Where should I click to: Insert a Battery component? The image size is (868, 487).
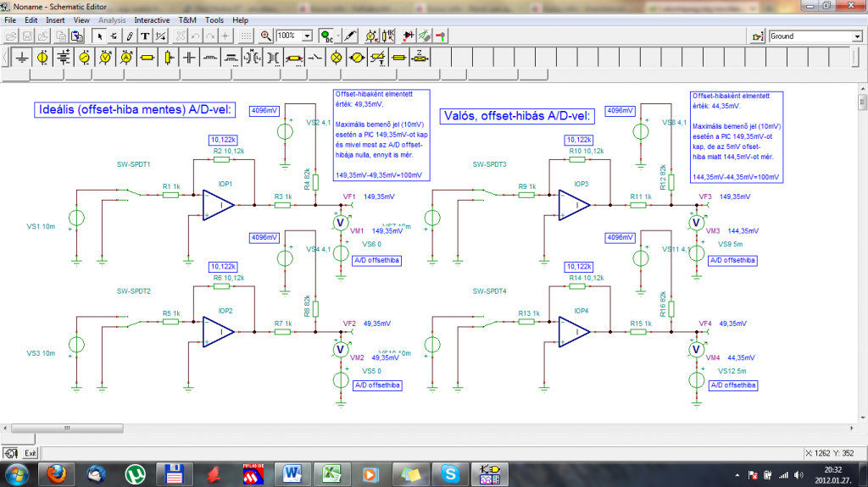point(64,57)
